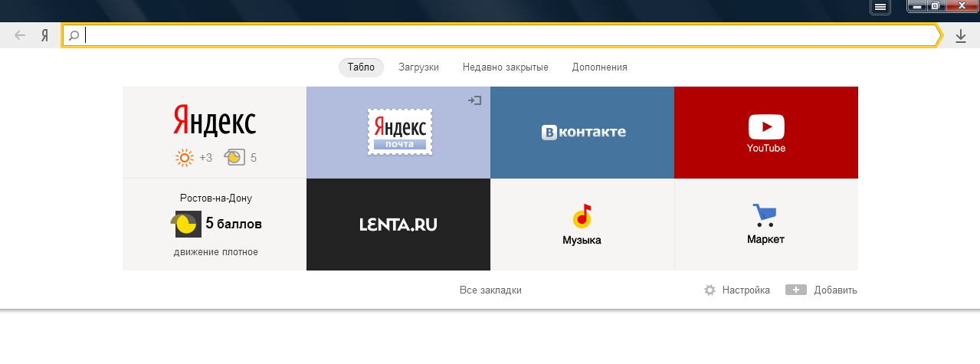Open the Yandex home Я button
Screen dimensions: 980x364
[x=45, y=35]
